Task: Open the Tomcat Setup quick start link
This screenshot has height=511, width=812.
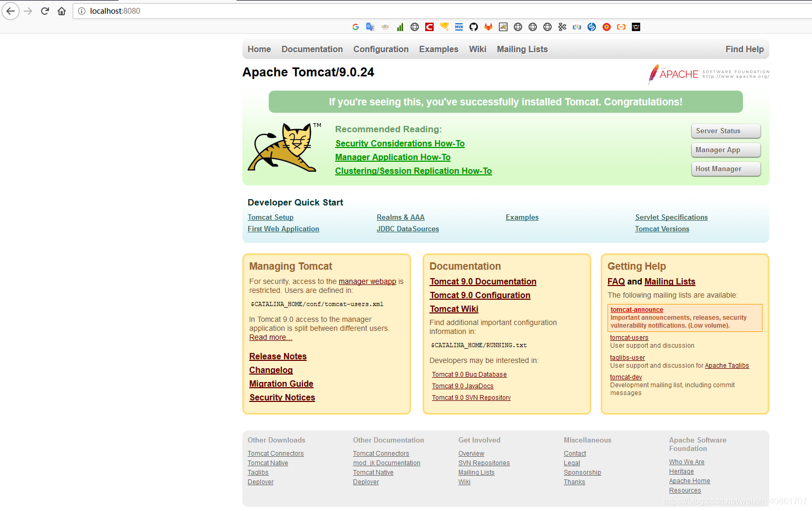Action: (x=270, y=217)
